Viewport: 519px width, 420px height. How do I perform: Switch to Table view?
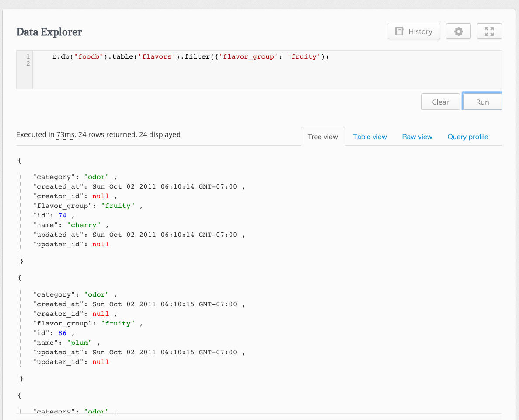pos(369,136)
